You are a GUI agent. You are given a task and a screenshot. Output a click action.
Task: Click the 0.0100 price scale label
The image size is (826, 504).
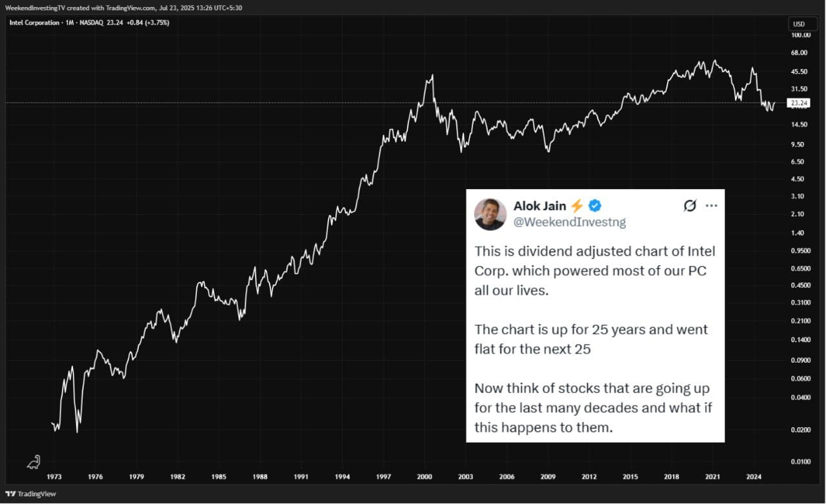(800, 461)
